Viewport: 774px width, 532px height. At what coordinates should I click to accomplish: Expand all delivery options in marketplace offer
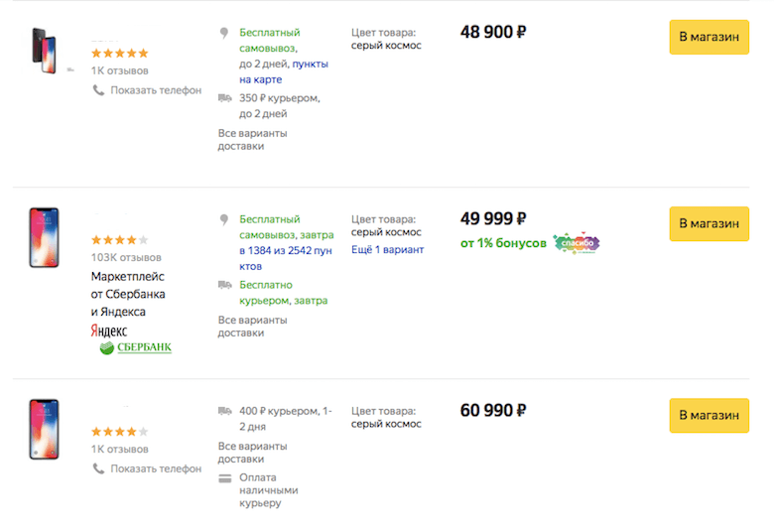253,327
